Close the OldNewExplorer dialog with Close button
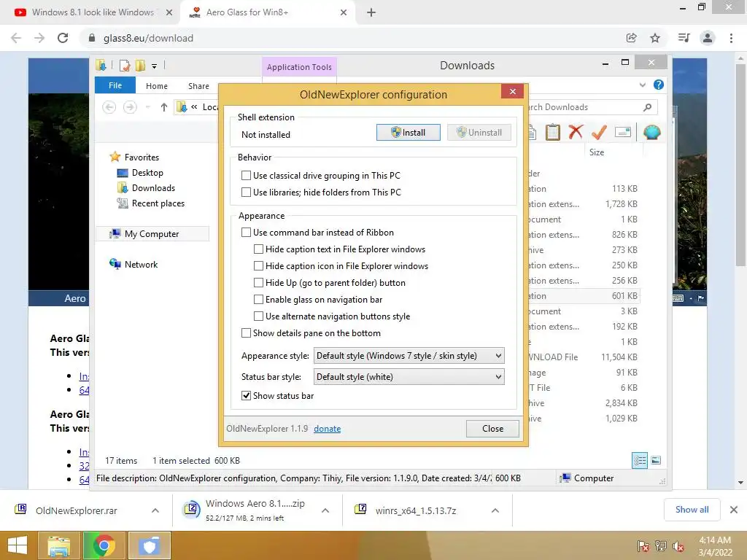Image resolution: width=747 pixels, height=560 pixels. (492, 429)
